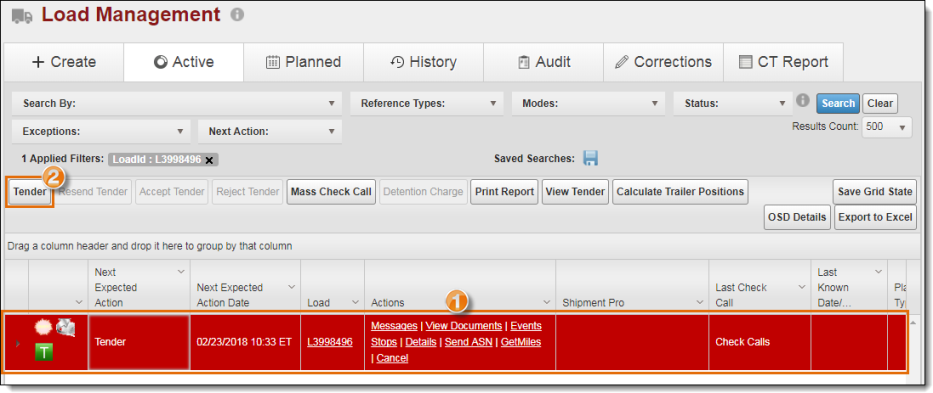
Task: Open the Modes dropdown
Action: coord(588,104)
